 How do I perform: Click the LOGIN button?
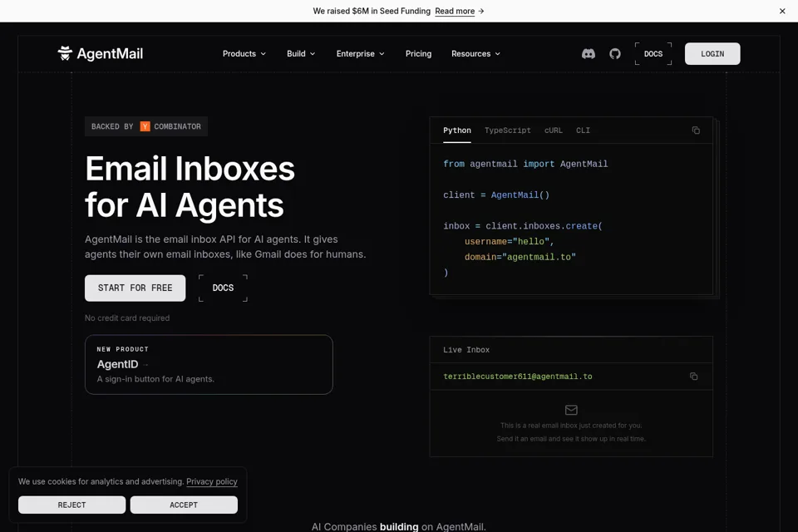pyautogui.click(x=712, y=53)
